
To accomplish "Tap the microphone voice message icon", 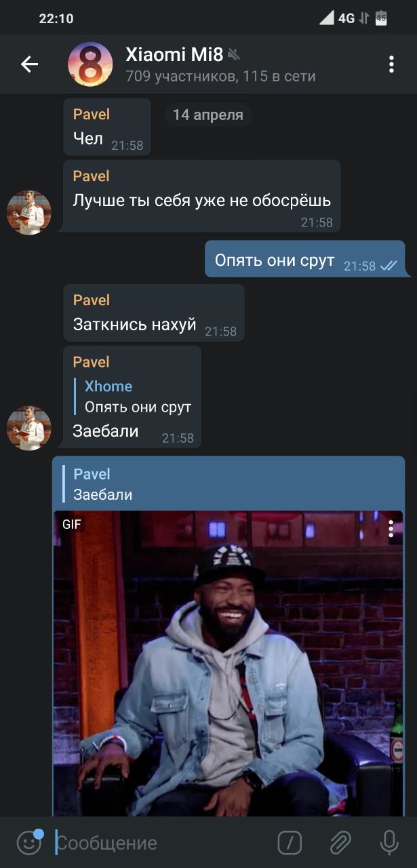I will [389, 843].
